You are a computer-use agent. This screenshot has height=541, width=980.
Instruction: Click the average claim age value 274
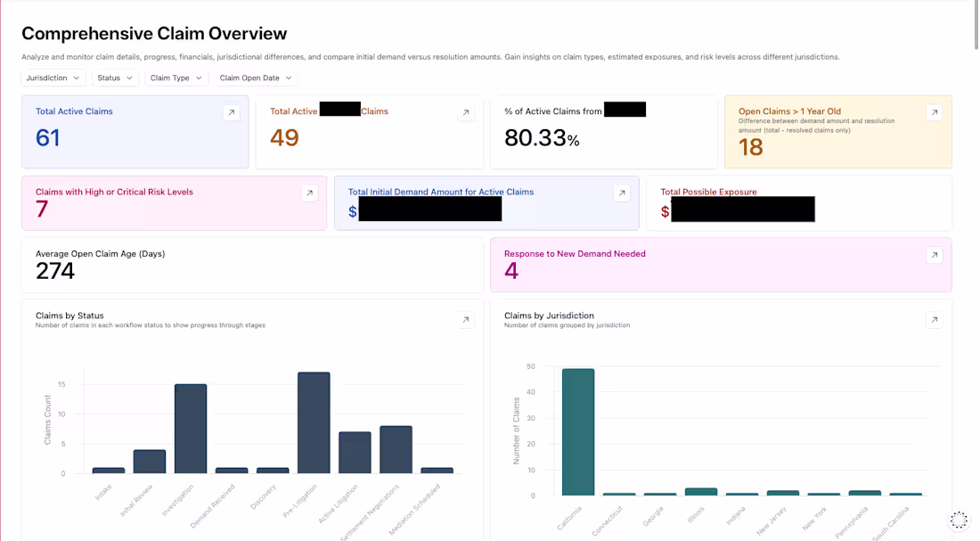55,272
